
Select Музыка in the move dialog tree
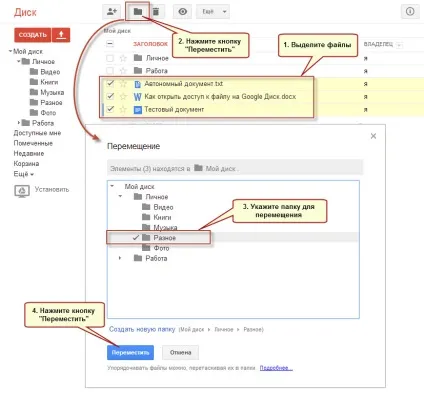point(160,227)
